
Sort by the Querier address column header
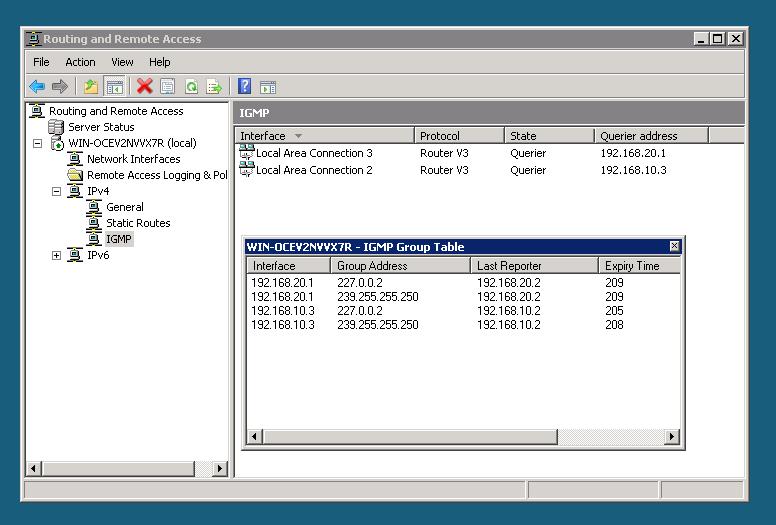click(651, 136)
